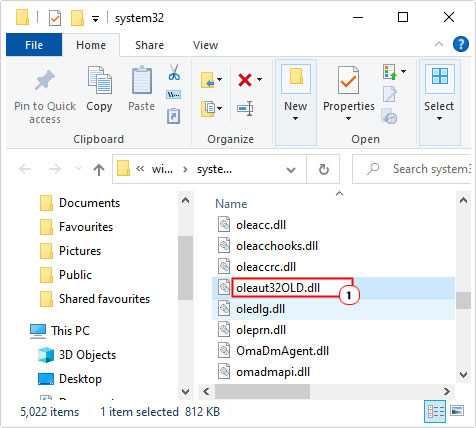The width and height of the screenshot is (476, 428).
Task: Open the address bar history dropdown
Action: click(x=291, y=170)
